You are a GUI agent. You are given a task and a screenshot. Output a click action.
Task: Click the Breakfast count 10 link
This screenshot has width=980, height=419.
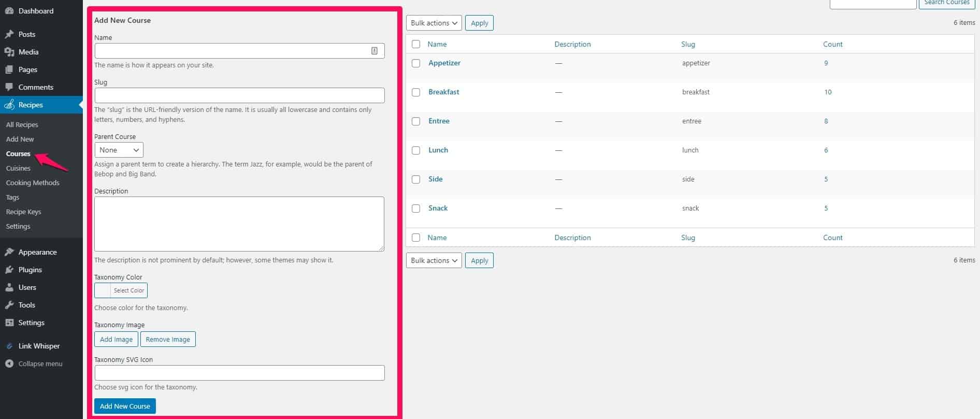point(828,92)
